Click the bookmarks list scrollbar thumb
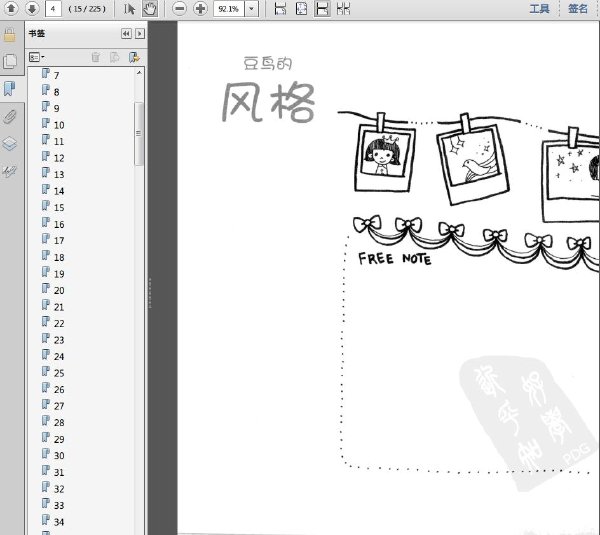The image size is (600, 535). coord(139,134)
